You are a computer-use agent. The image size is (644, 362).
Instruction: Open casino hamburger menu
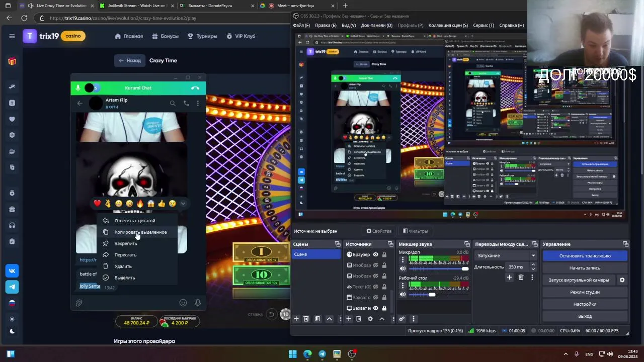(x=12, y=36)
